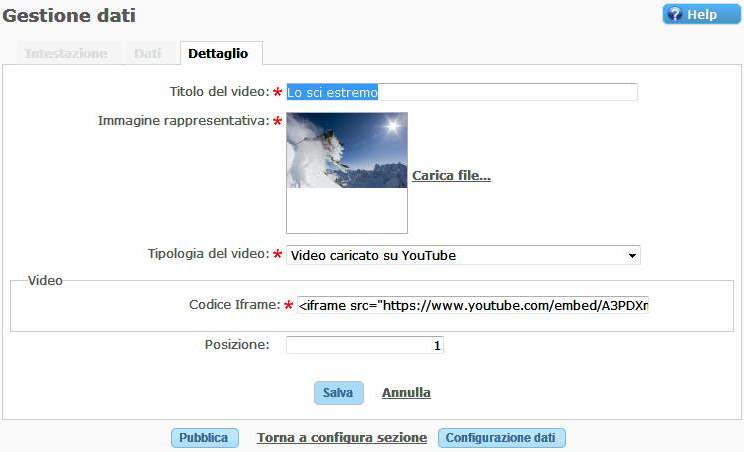Hit the Pubblica button
The width and height of the screenshot is (744, 452).
point(205,438)
